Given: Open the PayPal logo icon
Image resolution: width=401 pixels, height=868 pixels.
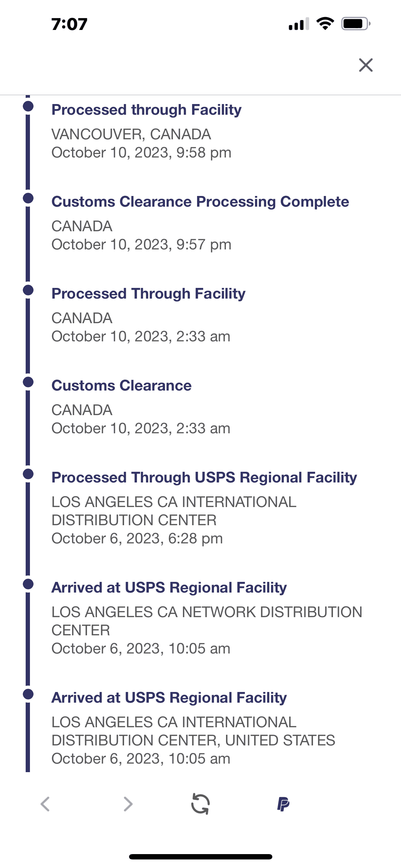Looking at the screenshot, I should tap(283, 804).
